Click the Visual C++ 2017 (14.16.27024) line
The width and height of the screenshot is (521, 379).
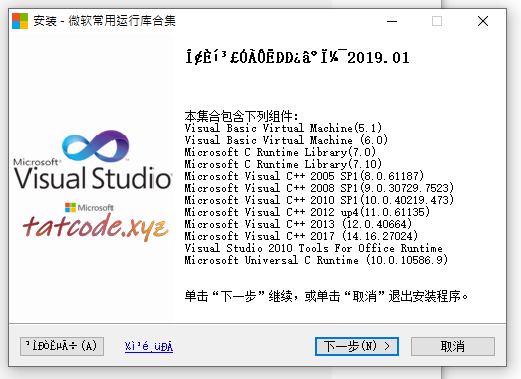(x=301, y=236)
